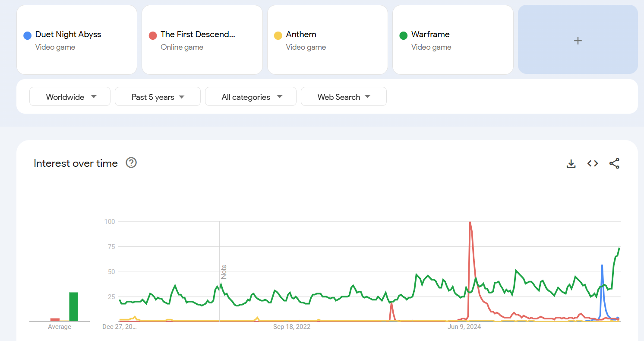644x341 pixels.
Task: Open the Worldwide region dropdown
Action: coord(70,96)
